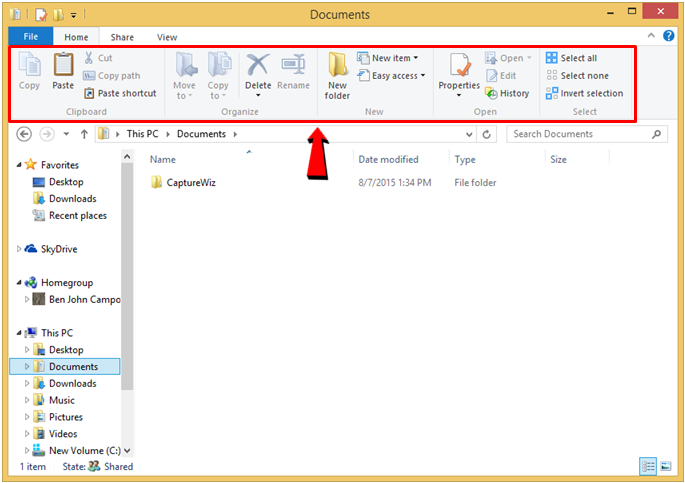
Task: Expand Ben John Campo node
Action: 27,299
